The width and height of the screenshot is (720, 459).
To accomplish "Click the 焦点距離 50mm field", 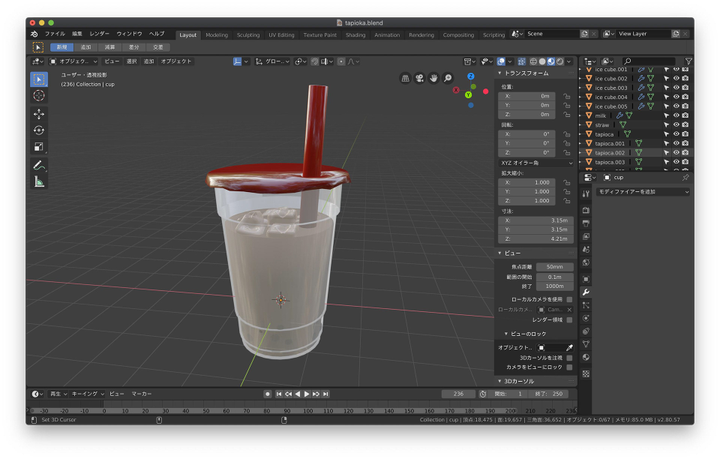I will 554,267.
